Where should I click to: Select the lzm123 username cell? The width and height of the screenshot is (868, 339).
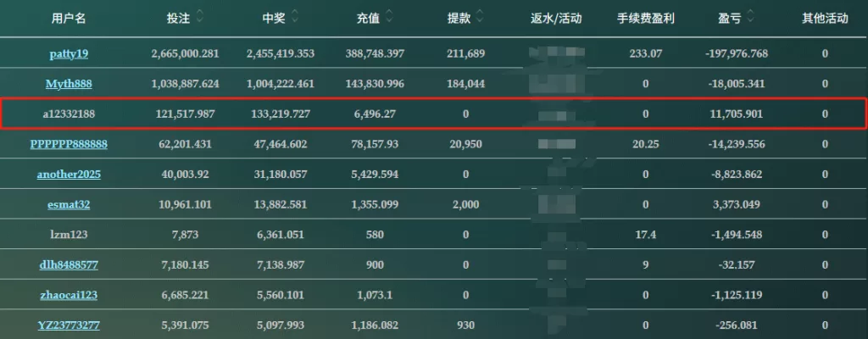[x=69, y=235]
